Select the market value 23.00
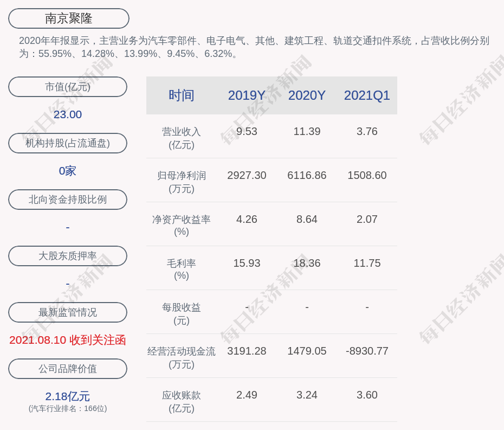Screen dimensions: 504x430 click(x=68, y=114)
